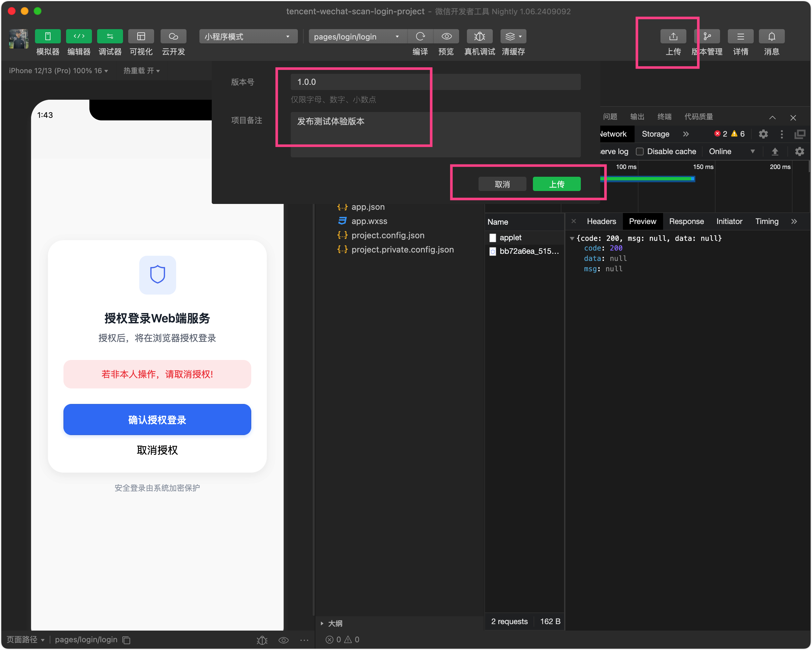Open the 可视化 visual layout tool
Viewport: 812px width, 650px height.
tap(141, 37)
